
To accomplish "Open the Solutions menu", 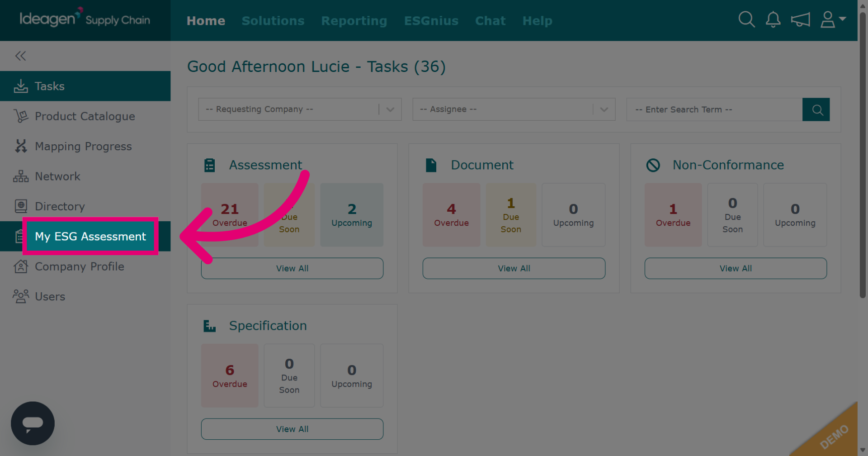I will tap(273, 21).
